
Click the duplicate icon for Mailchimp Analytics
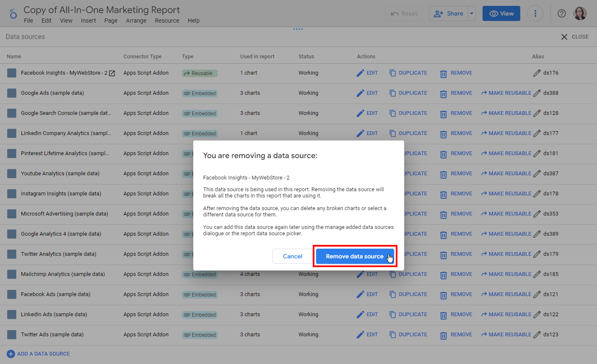tap(393, 274)
